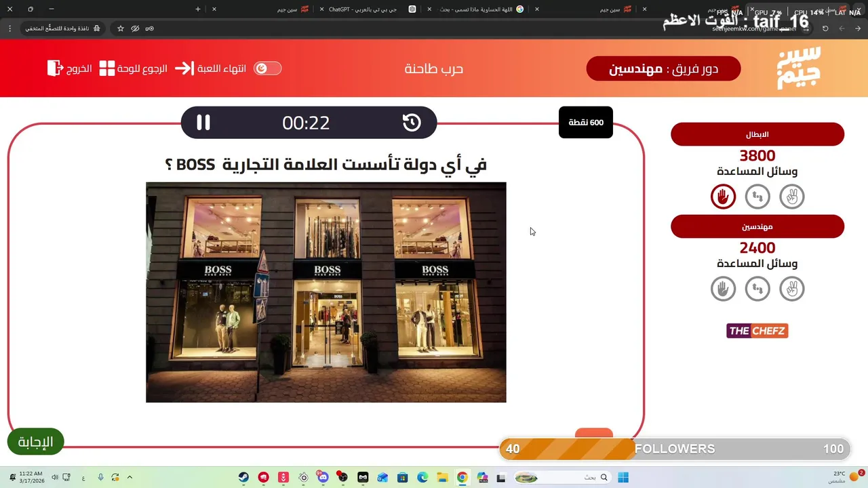The image size is (868, 488).
Task: Show hidden system tray icons chevron
Action: (130, 477)
